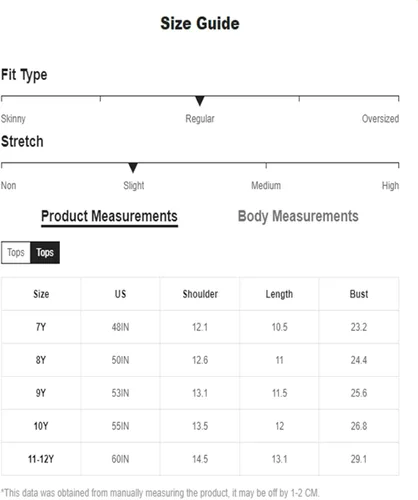Viewport: 418px width, 500px height.
Task: Click the Size column header
Action: click(x=41, y=294)
